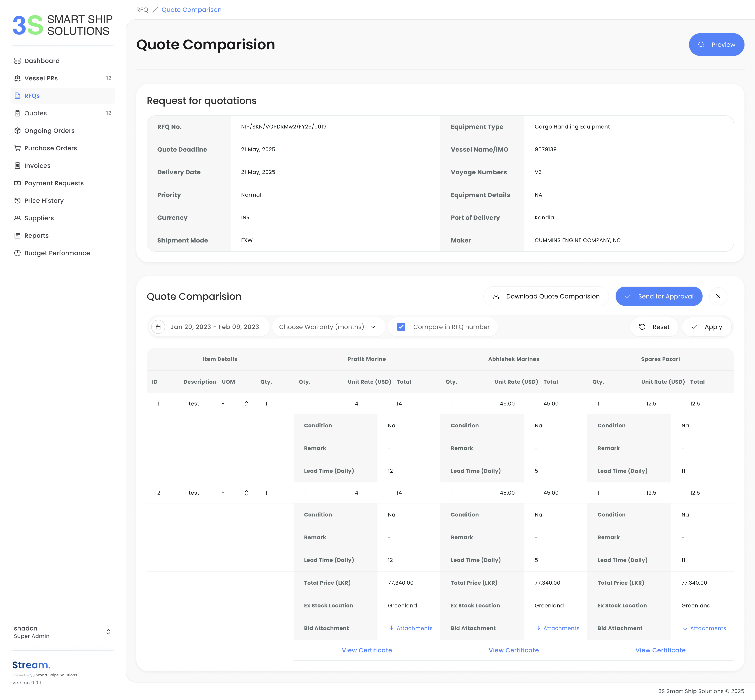The width and height of the screenshot is (755, 700).
Task: Expand the shadcn Super Admin user switcher
Action: click(108, 632)
